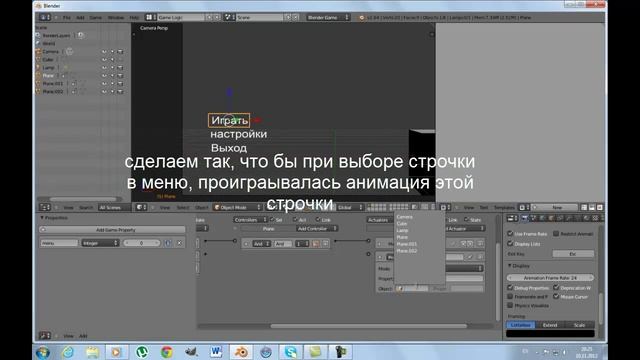Toggle Sel checkbox next to Controllers
Screen dimensions: 640x360
pos(272,220)
